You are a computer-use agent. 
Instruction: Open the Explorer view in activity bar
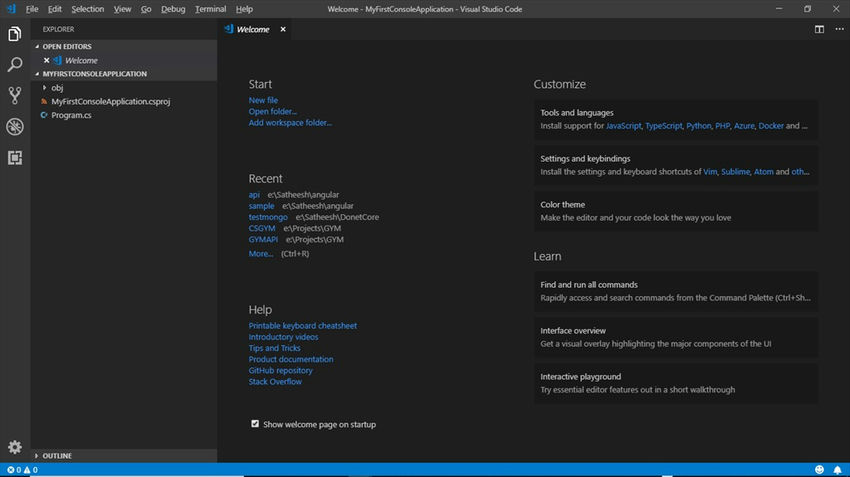point(15,34)
